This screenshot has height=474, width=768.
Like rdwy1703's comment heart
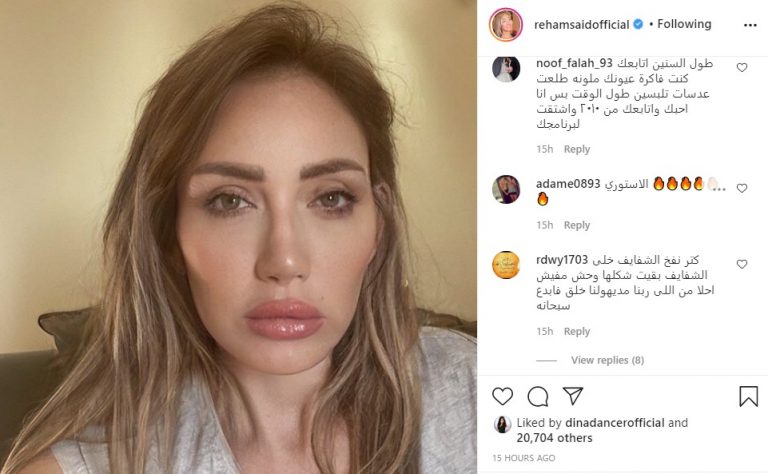pyautogui.click(x=742, y=264)
